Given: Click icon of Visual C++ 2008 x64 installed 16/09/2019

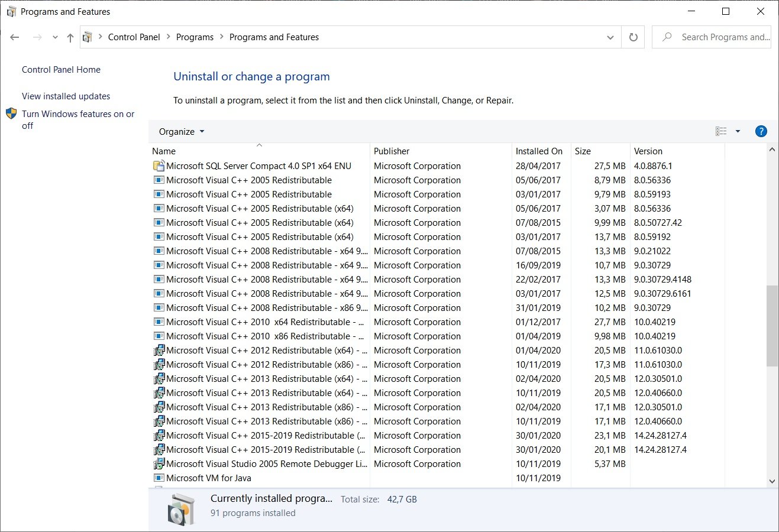Looking at the screenshot, I should point(159,265).
